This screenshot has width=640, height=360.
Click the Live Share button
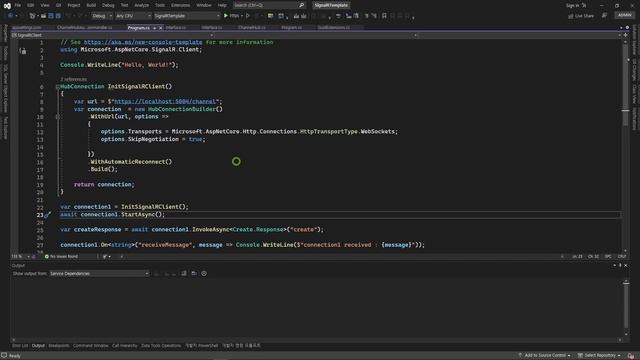(580, 16)
